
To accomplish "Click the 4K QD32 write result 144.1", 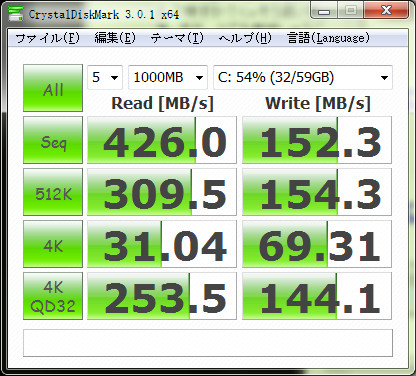I will [317, 296].
